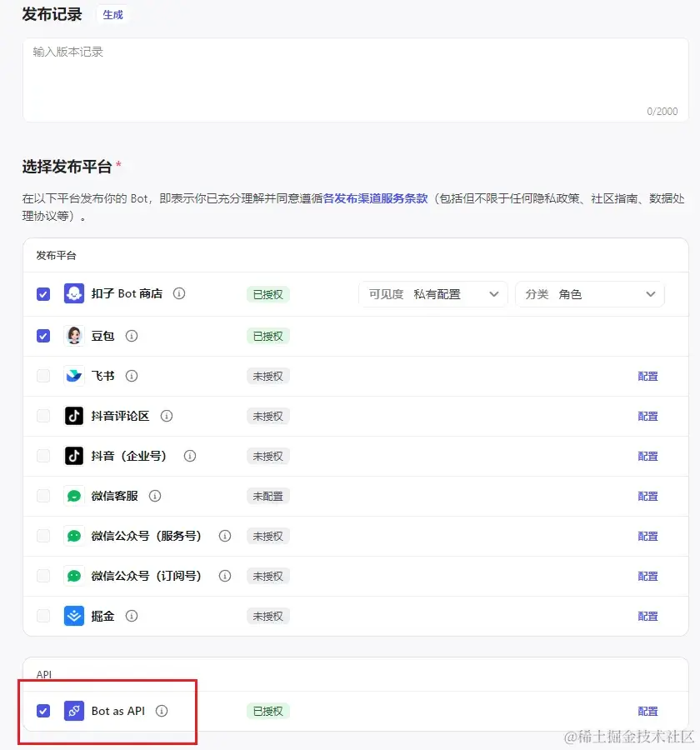Open the 可见度 私有配置 dropdown
This screenshot has width=700, height=750.
coord(433,294)
